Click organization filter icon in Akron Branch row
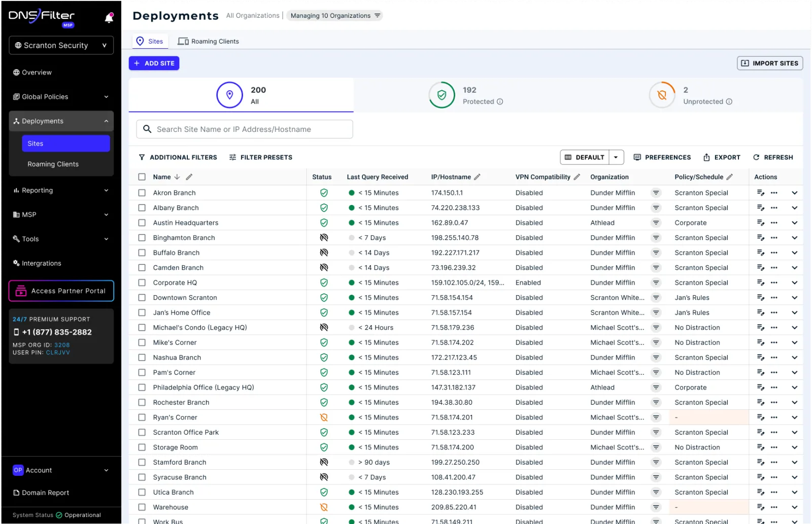Image resolution: width=812 pixels, height=524 pixels. 656,193
